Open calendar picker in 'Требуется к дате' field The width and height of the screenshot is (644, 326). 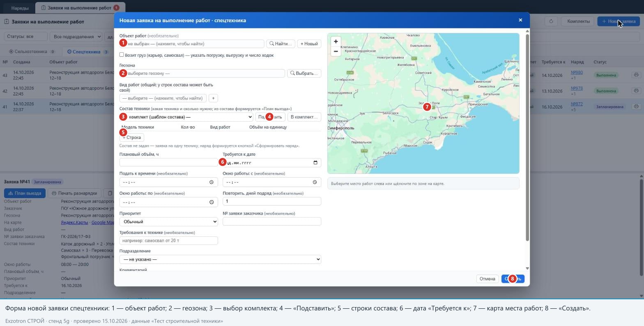click(x=315, y=162)
